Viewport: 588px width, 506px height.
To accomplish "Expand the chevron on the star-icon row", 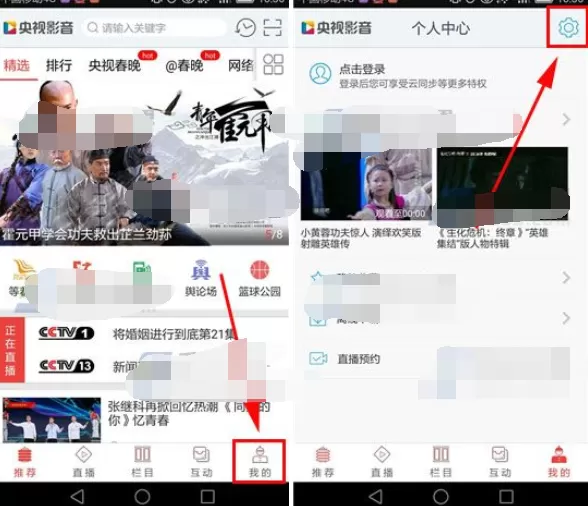I will (x=566, y=278).
